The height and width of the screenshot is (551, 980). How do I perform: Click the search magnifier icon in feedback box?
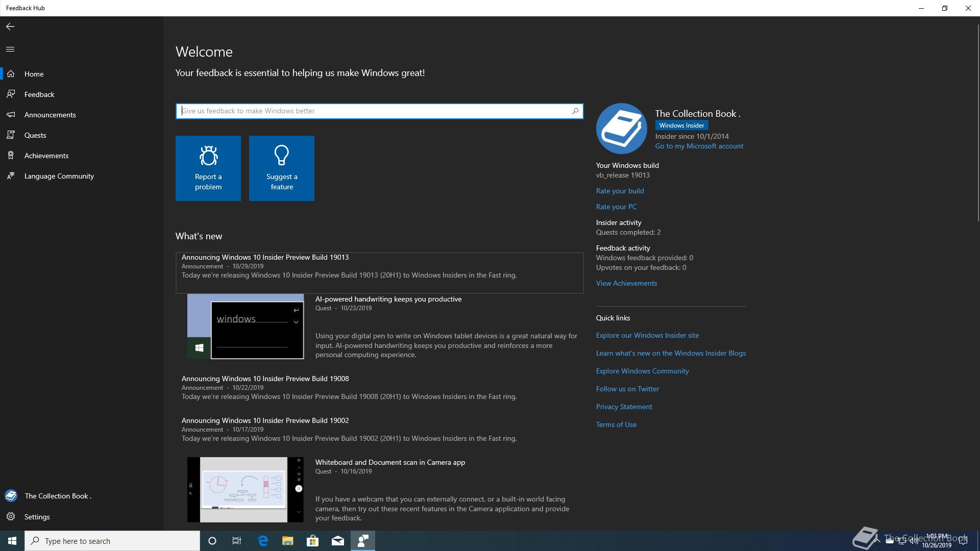coord(575,111)
